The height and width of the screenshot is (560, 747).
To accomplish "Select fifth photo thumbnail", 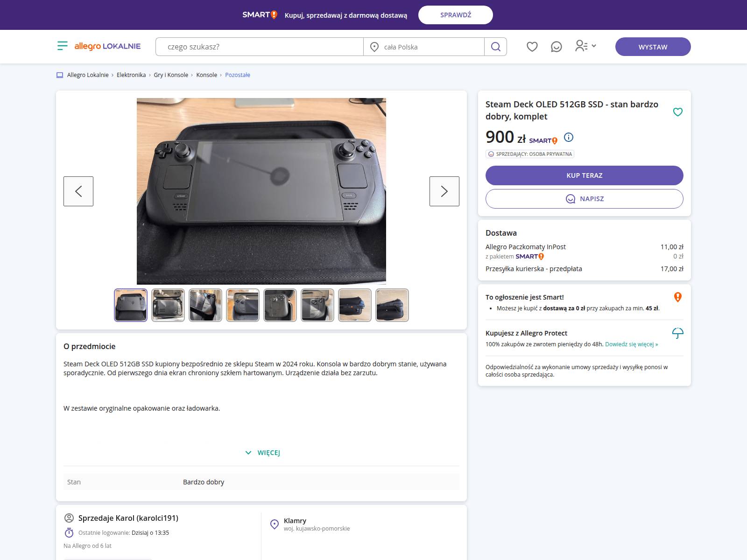I will point(280,305).
